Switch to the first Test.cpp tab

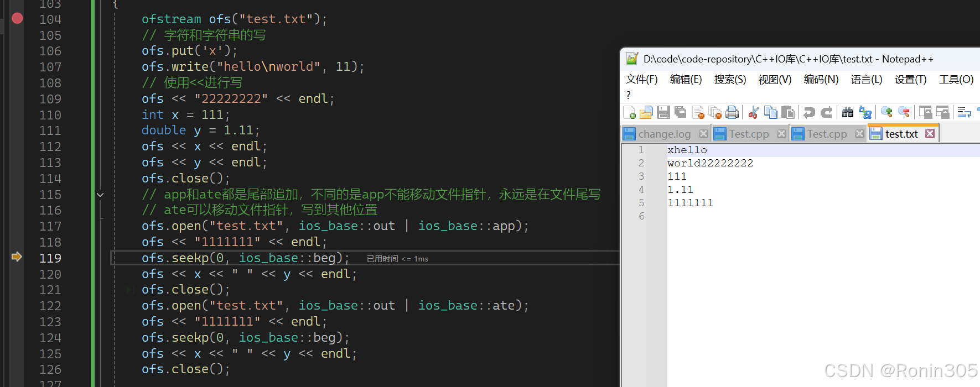pyautogui.click(x=749, y=134)
